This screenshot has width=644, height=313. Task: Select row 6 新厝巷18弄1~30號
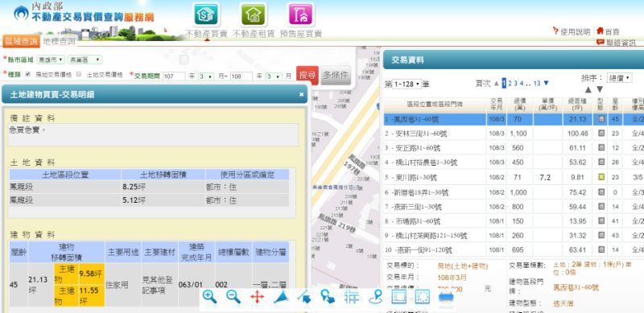click(514, 192)
